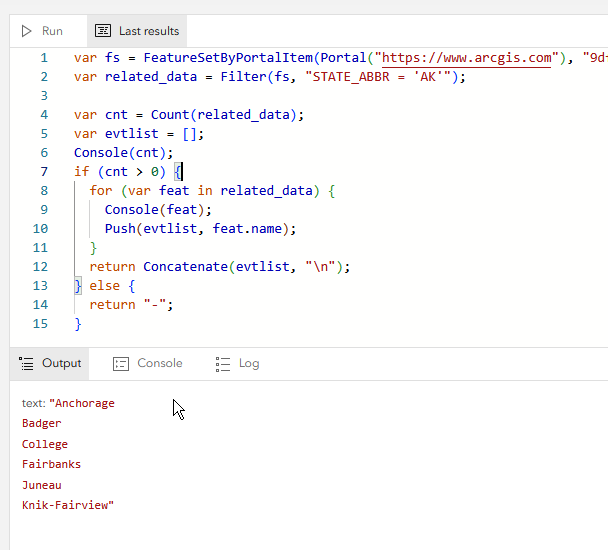608x550 pixels.
Task: Click the Log tab icon
Action: 223,364
